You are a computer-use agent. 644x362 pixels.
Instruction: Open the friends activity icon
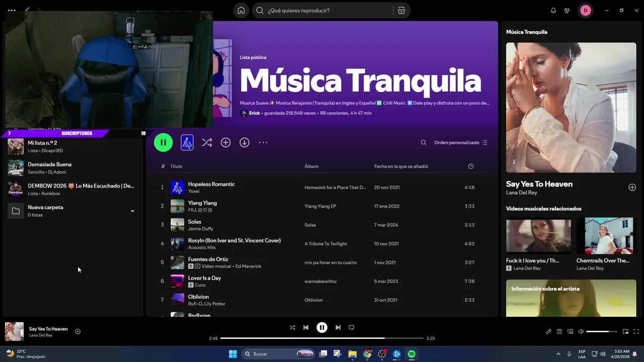click(x=567, y=11)
